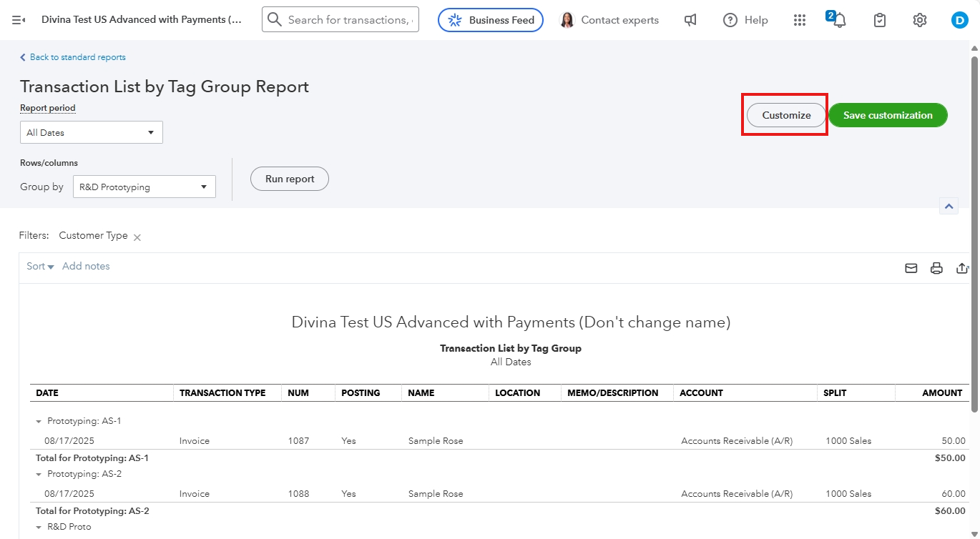980x539 pixels.
Task: Email the report using envelope icon
Action: click(x=911, y=268)
